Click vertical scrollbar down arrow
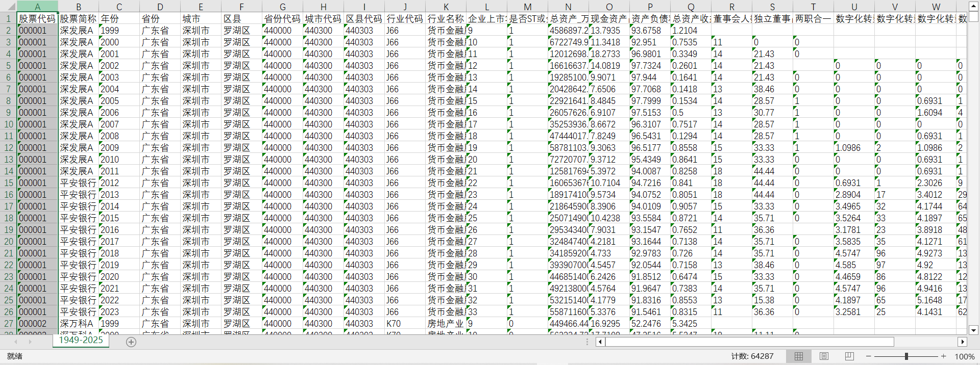 click(973, 330)
